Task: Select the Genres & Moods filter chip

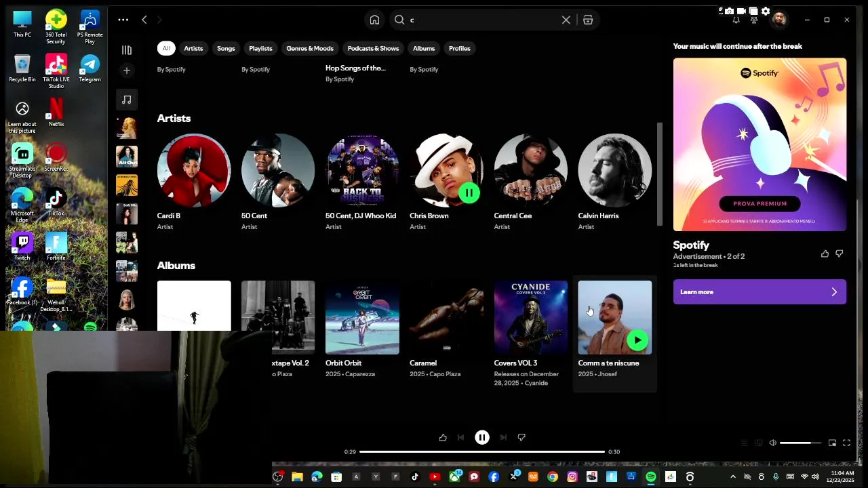Action: 310,48
